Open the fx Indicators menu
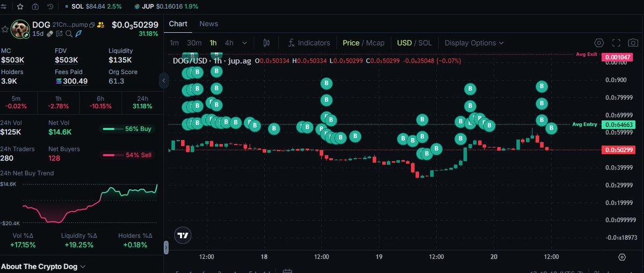Viewport: 644px width, 273px height. [308, 42]
